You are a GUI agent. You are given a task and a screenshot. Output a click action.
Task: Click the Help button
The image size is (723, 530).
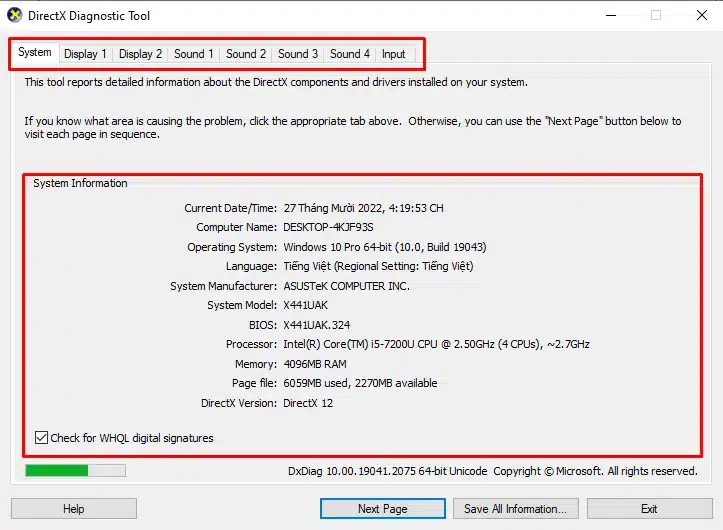point(74,509)
